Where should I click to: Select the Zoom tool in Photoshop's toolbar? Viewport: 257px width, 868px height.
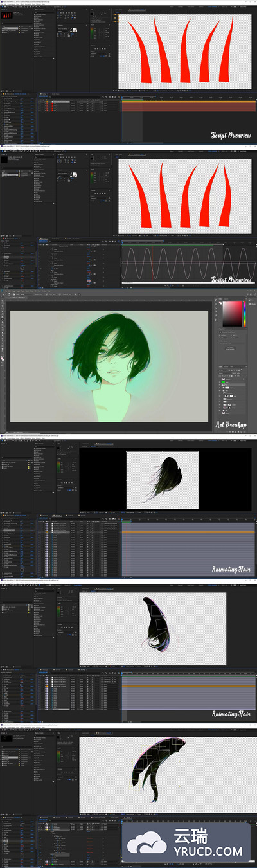[x=3, y=354]
